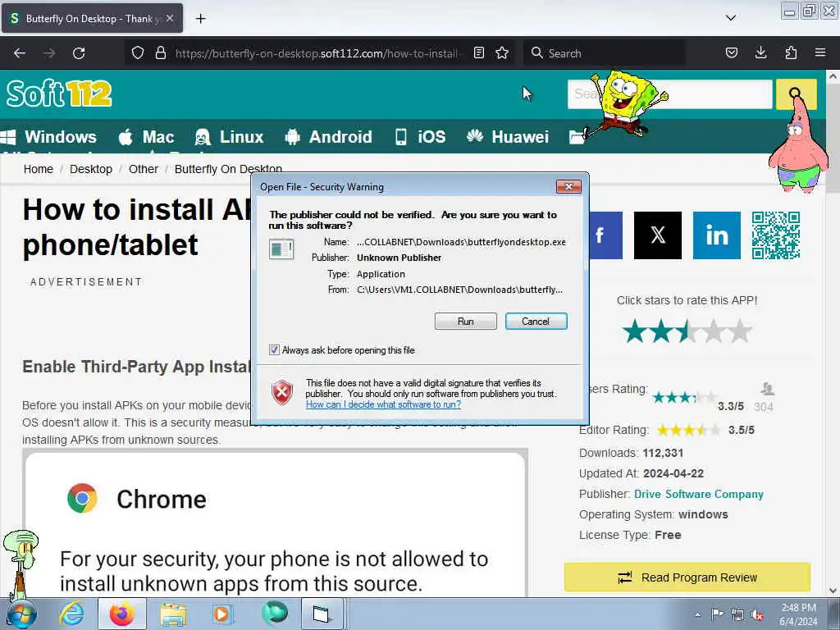Click the Firefox search box
840x630 pixels.
[605, 53]
